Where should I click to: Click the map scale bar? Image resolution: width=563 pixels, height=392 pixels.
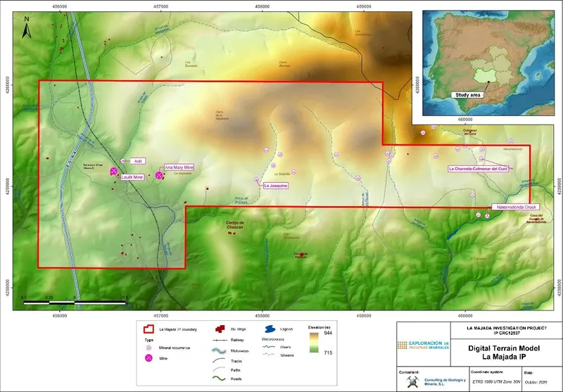[x=75, y=303]
